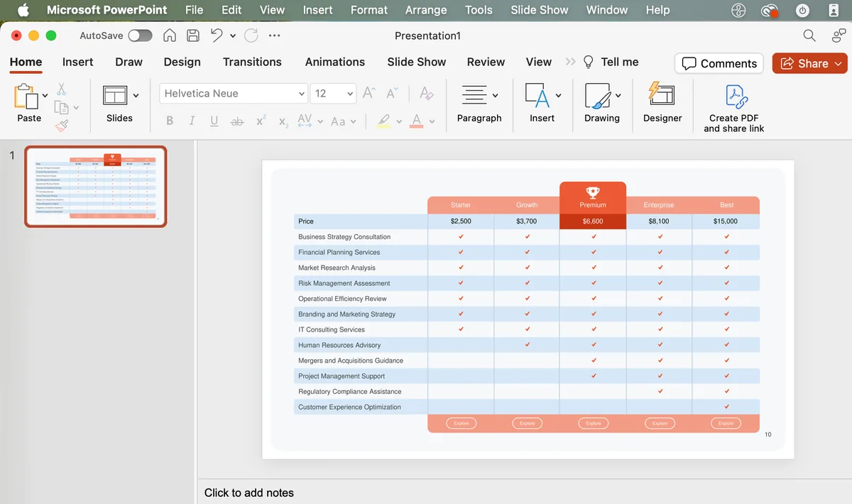
Task: Undo the last action
Action: click(217, 35)
